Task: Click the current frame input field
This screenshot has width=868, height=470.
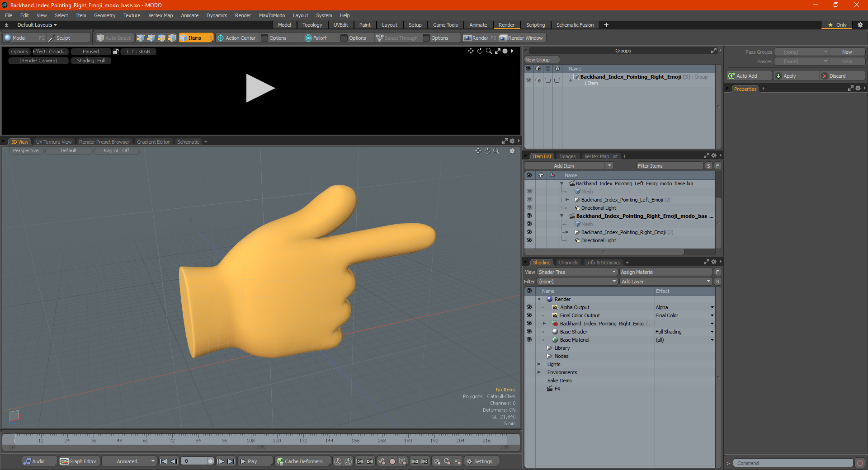Action: coord(194,461)
